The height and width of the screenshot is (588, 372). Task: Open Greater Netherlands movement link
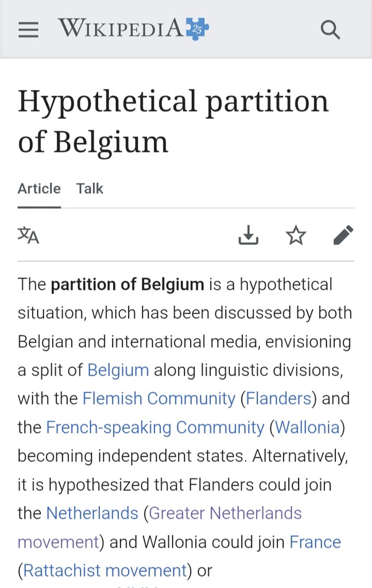point(226,513)
